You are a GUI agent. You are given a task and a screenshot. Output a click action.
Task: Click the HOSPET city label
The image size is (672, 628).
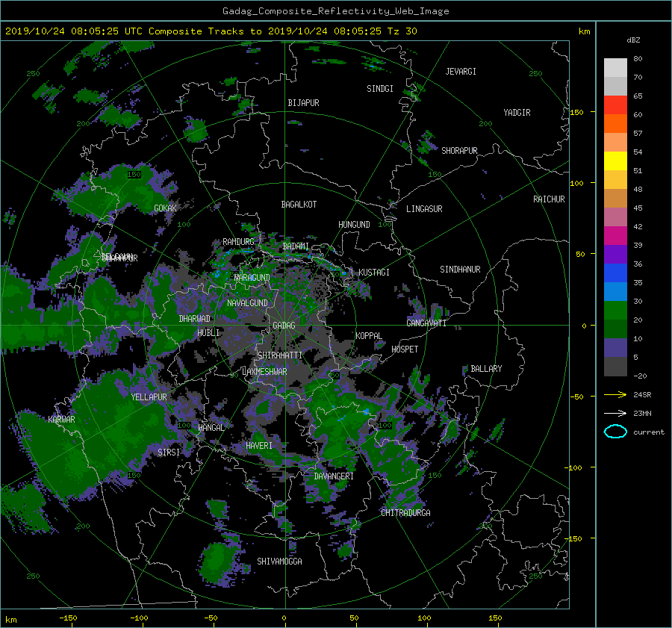coord(405,349)
